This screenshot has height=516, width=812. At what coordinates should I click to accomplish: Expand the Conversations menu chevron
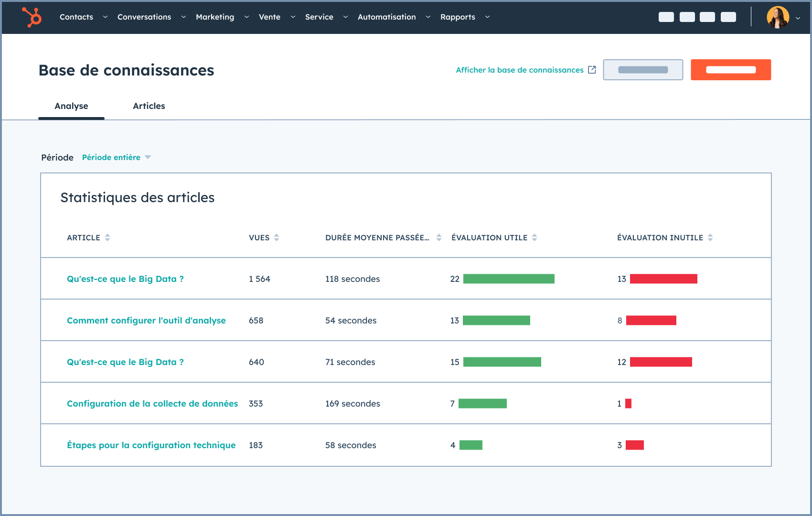[183, 17]
